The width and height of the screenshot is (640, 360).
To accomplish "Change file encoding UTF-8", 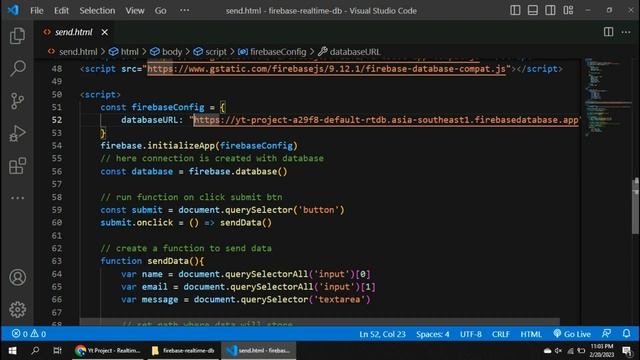I will coord(471,334).
